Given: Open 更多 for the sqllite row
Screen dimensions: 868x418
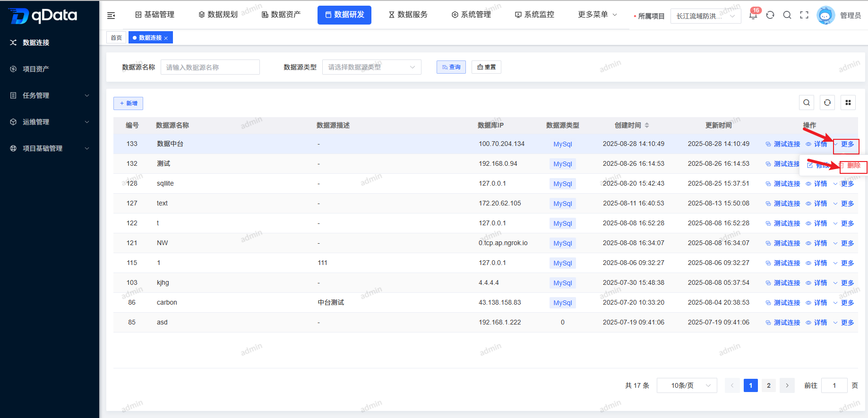Looking at the screenshot, I should [844, 184].
